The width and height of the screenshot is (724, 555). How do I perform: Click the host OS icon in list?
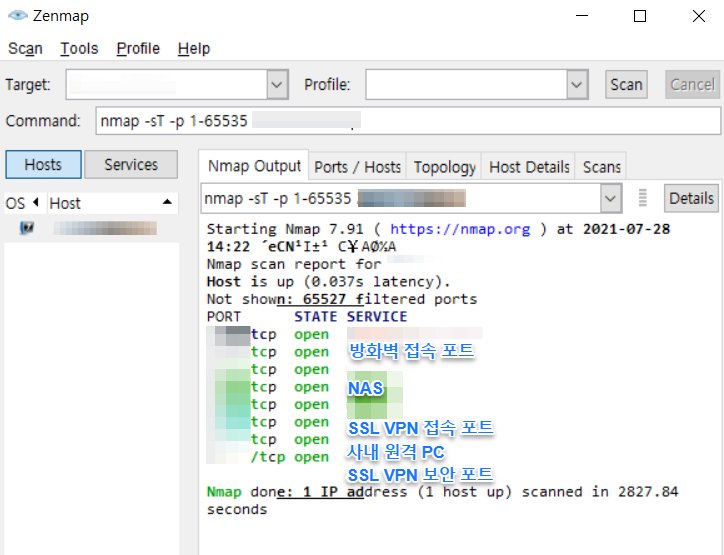tap(27, 228)
